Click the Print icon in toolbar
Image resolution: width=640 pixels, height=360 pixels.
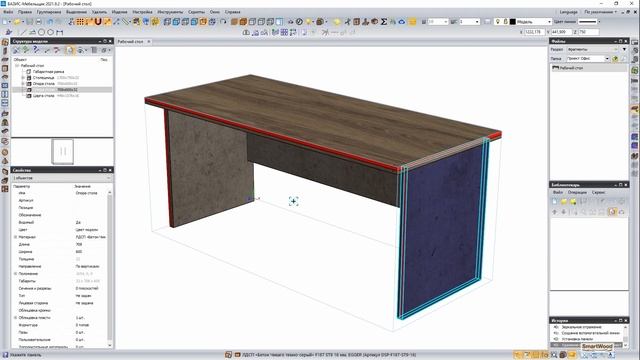(38, 22)
